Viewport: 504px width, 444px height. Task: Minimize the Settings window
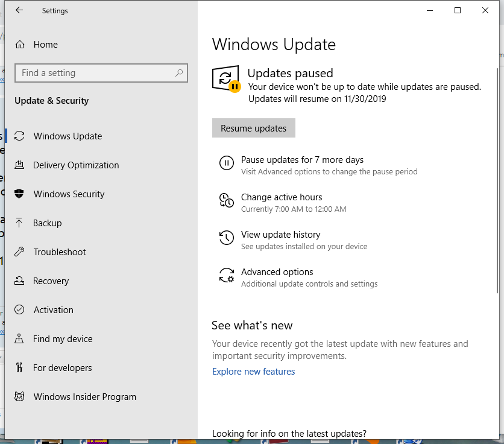(430, 10)
